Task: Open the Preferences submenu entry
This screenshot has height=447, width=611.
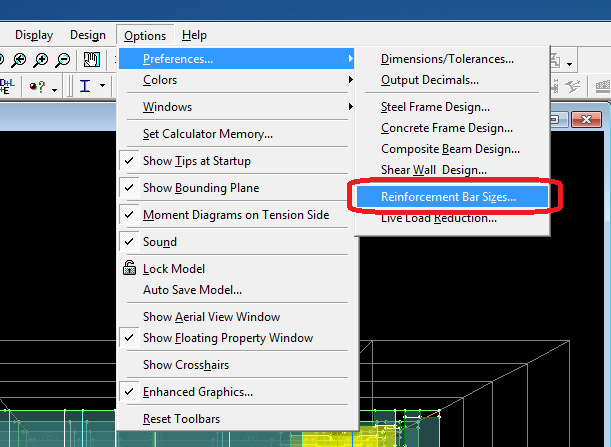Action: coord(237,59)
